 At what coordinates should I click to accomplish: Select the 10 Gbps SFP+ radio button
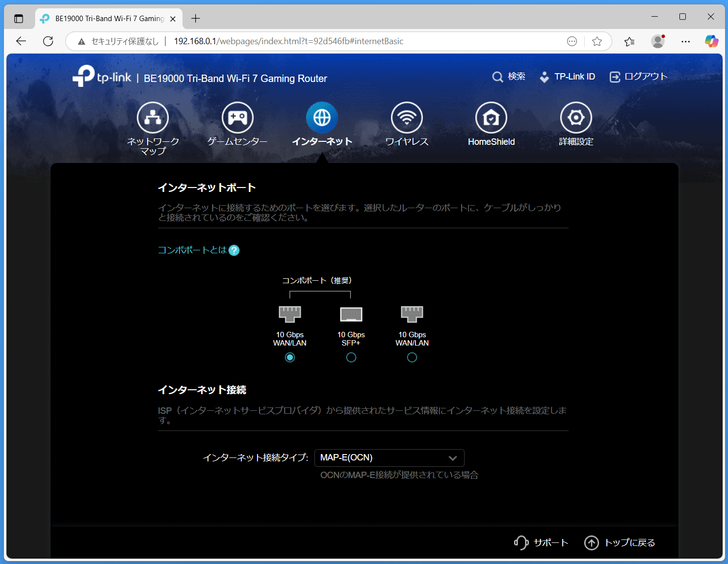pos(351,357)
